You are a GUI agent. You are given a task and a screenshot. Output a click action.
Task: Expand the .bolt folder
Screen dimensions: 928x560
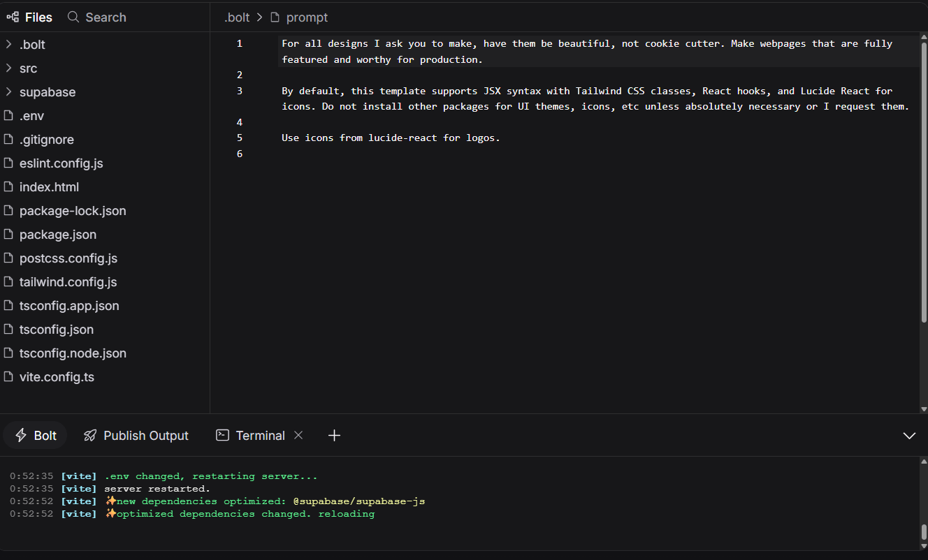coord(8,45)
